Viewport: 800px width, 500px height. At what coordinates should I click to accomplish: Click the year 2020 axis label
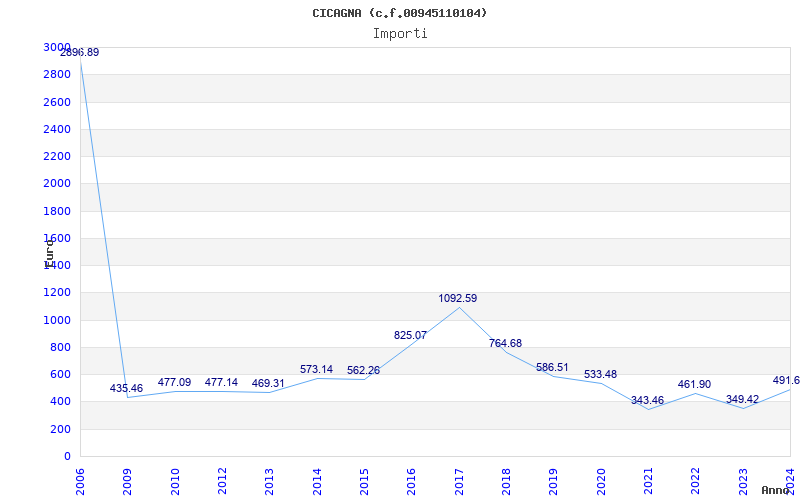pyautogui.click(x=601, y=482)
